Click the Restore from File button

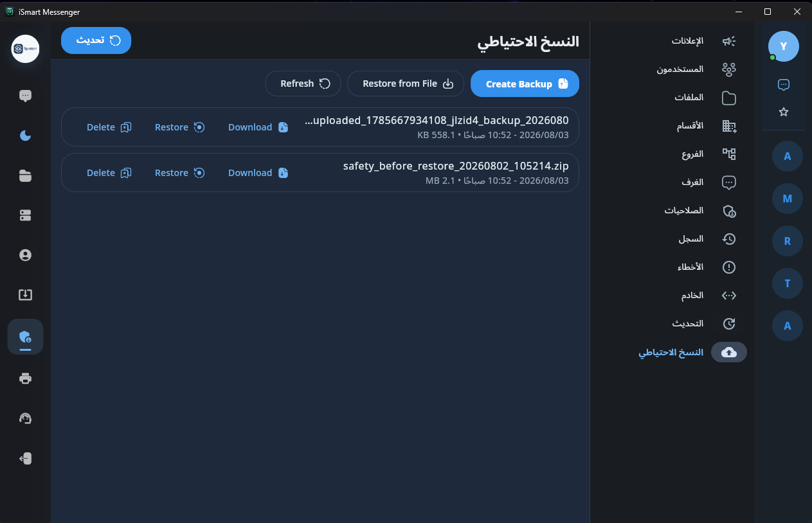click(x=406, y=84)
